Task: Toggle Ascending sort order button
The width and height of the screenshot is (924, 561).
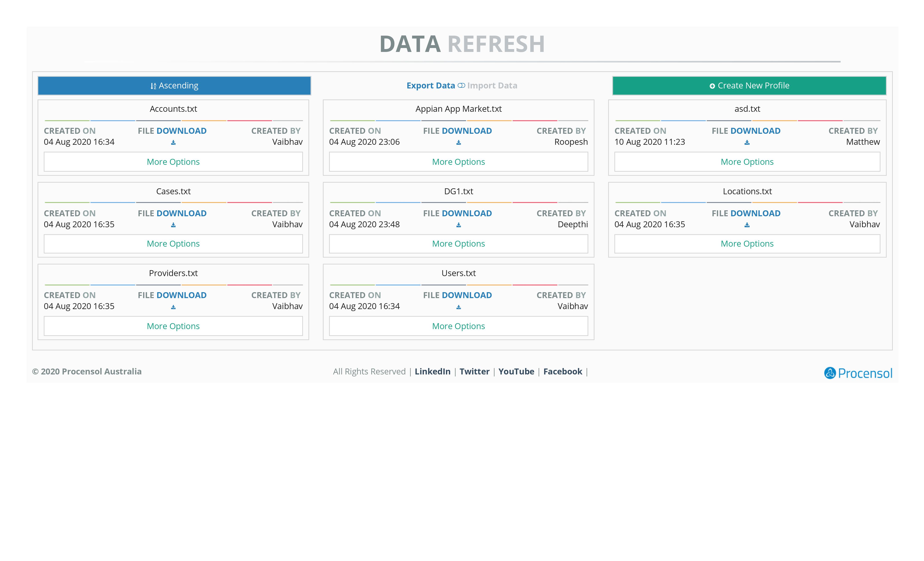Action: pyautogui.click(x=174, y=86)
